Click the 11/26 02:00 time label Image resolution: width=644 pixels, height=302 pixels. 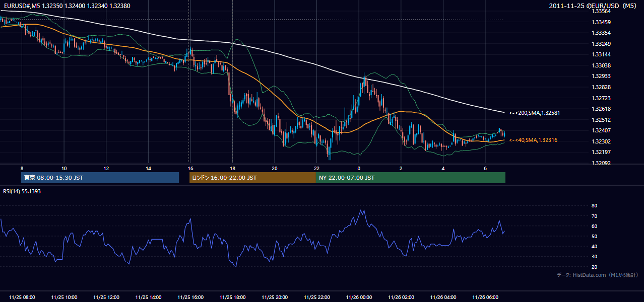pos(401,297)
